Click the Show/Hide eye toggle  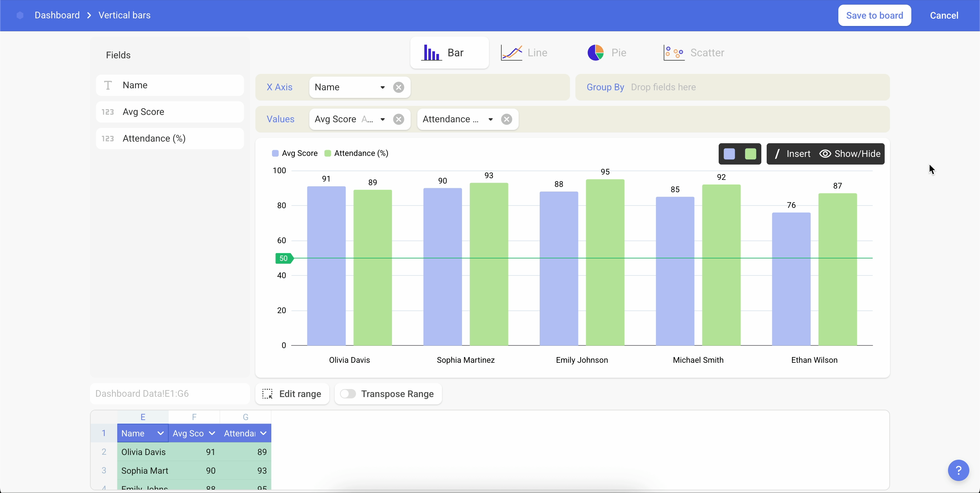click(850, 154)
